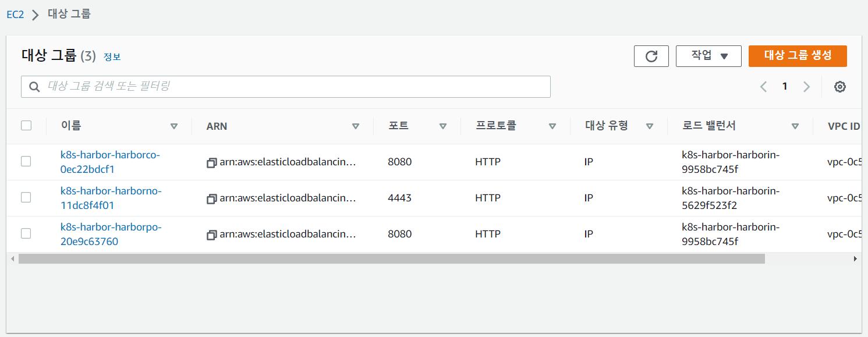
Task: Sort by the 이름 column arrow
Action: click(x=173, y=126)
